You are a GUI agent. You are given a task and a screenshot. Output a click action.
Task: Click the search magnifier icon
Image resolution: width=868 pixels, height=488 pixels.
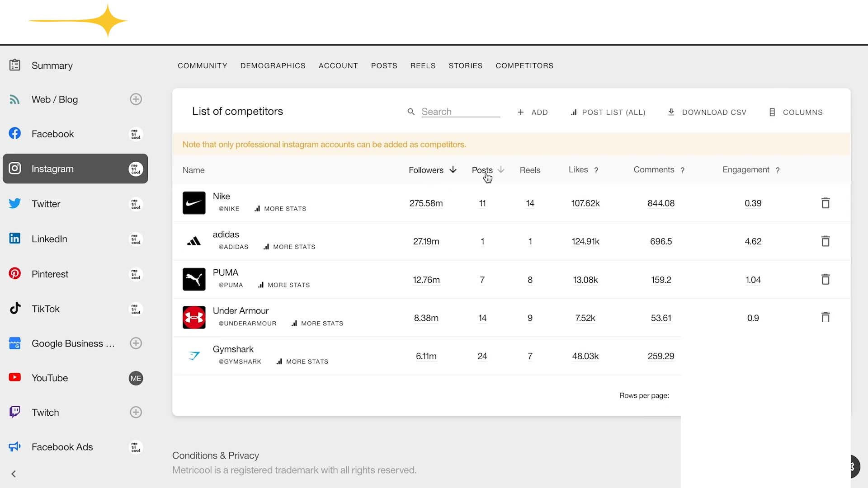point(411,112)
